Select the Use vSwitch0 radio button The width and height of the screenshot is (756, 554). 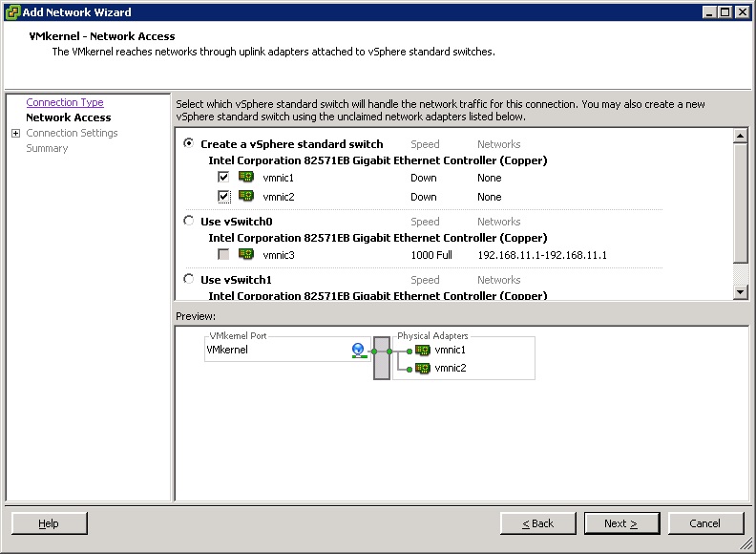[x=188, y=222]
